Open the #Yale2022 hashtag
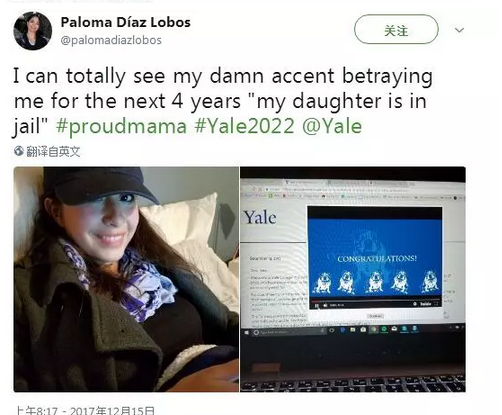Viewport: 502px width, 415px height. pos(245,127)
